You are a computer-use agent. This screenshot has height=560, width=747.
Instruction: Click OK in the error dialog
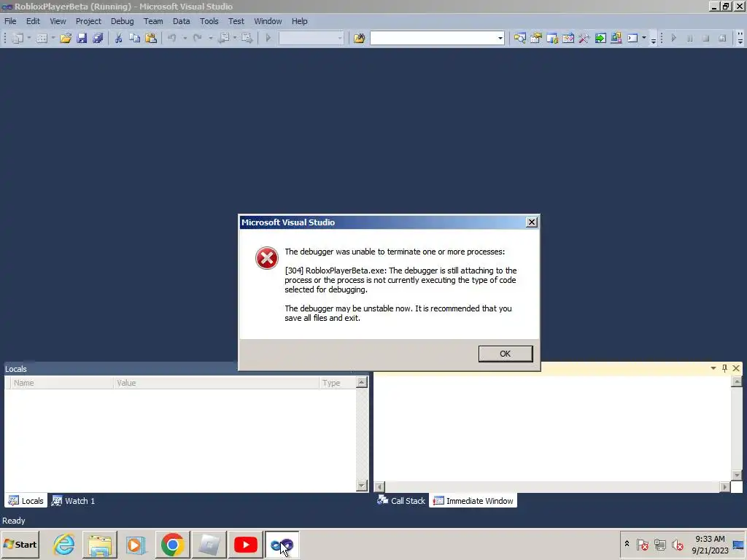point(506,354)
